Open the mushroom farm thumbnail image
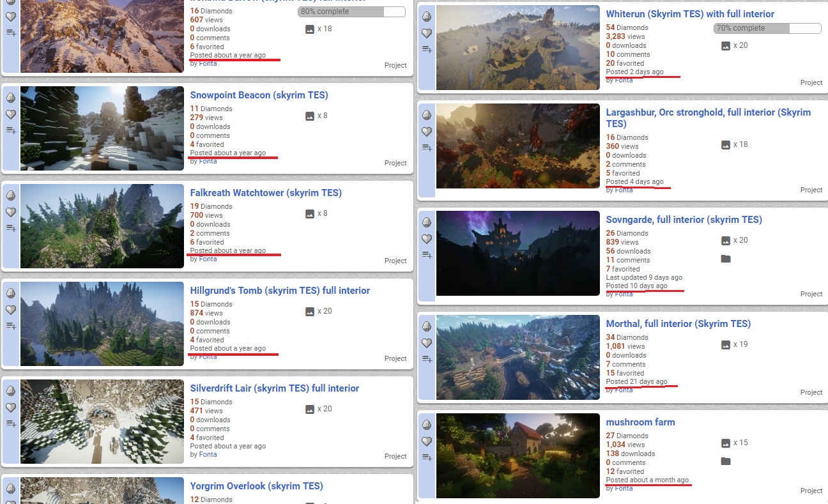The height and width of the screenshot is (504, 828). 518,455
